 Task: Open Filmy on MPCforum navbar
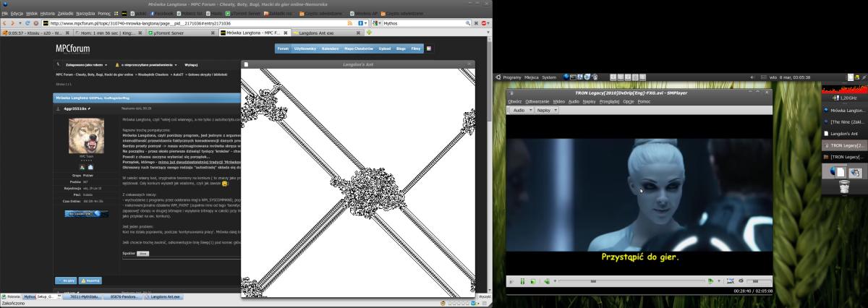417,48
